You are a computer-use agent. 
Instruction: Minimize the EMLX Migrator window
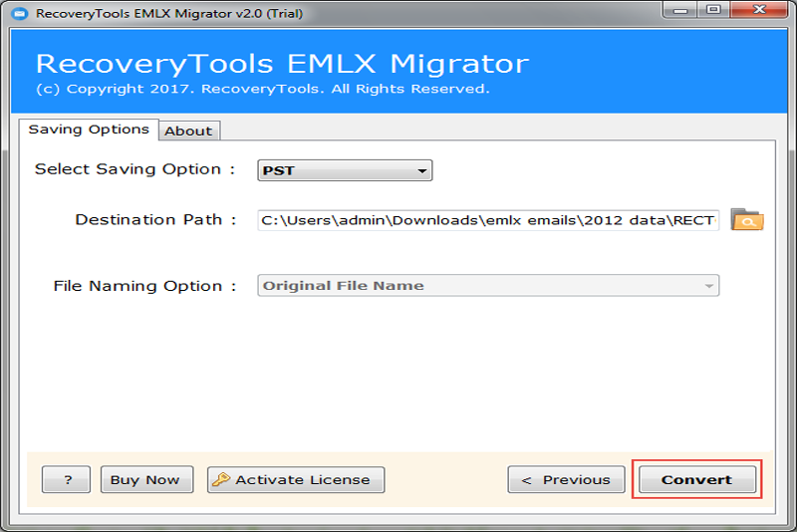pyautogui.click(x=680, y=10)
